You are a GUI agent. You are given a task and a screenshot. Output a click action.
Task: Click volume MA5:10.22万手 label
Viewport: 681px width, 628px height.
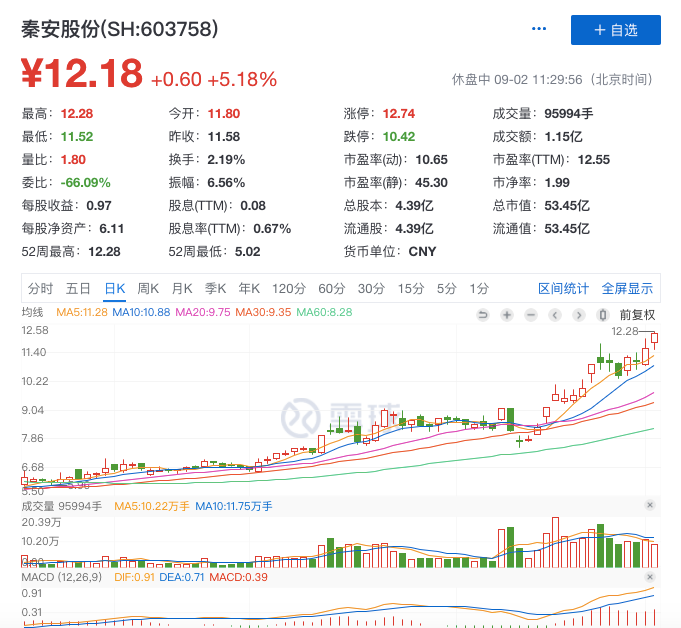coord(152,506)
